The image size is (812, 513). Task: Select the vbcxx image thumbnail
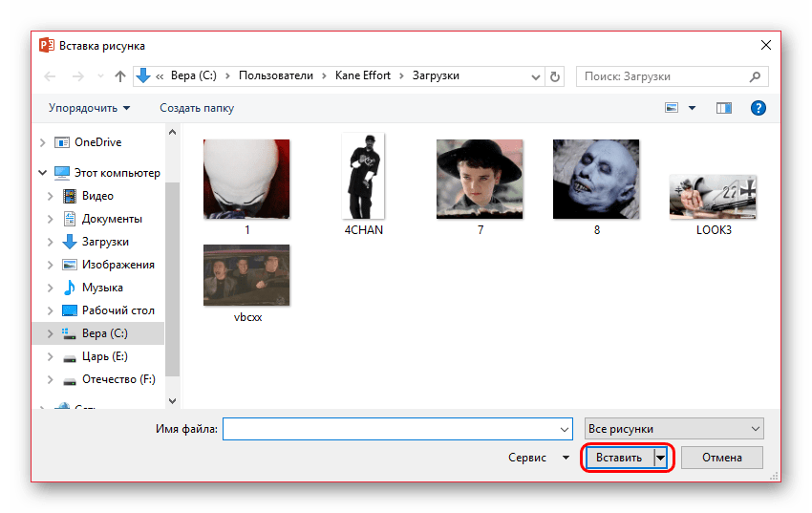(246, 277)
